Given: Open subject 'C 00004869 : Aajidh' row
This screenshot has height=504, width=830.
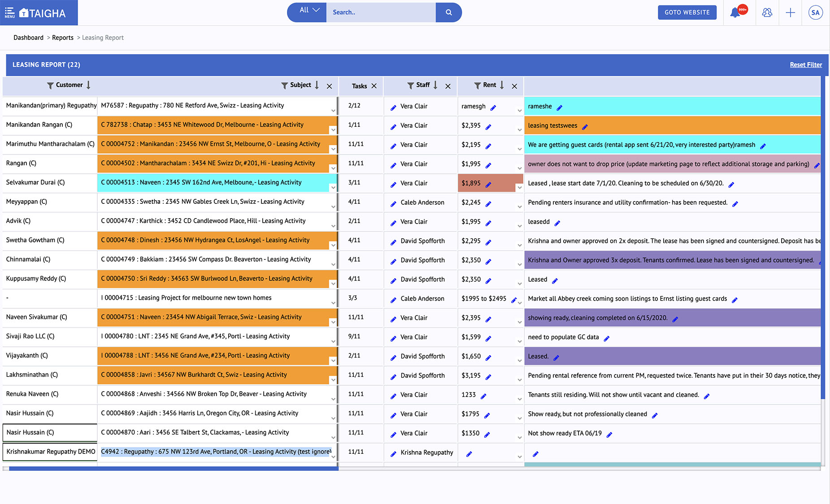Looking at the screenshot, I should pyautogui.click(x=200, y=413).
